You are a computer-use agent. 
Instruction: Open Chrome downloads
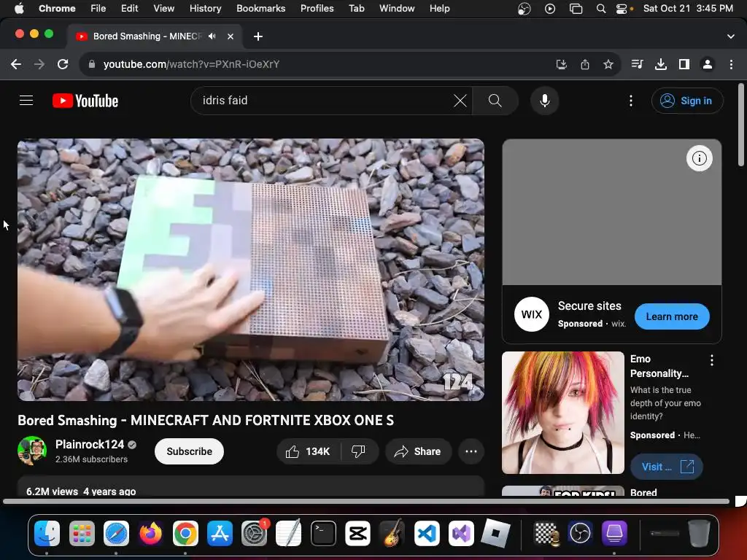[660, 64]
